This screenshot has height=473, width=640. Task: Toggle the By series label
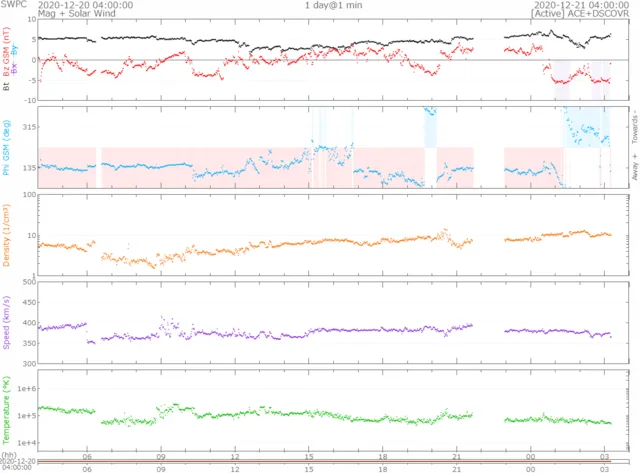[14, 51]
